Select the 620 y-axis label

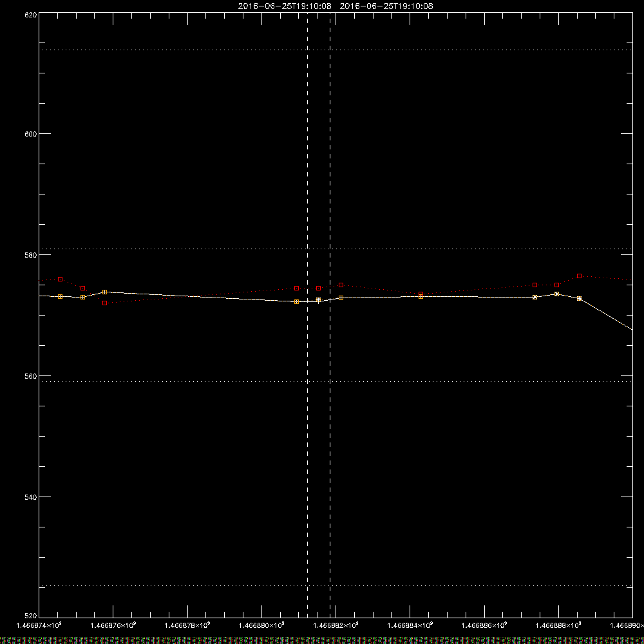tap(31, 15)
